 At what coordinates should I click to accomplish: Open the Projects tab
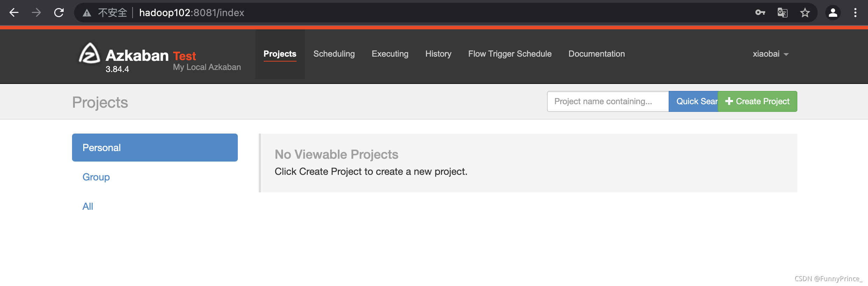pyautogui.click(x=280, y=54)
